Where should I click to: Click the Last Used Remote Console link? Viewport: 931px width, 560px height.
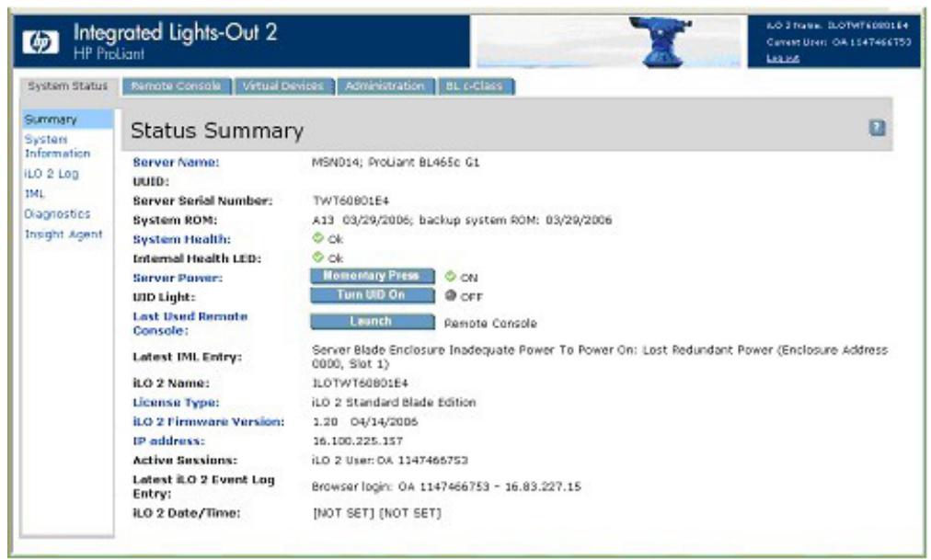click(190, 324)
